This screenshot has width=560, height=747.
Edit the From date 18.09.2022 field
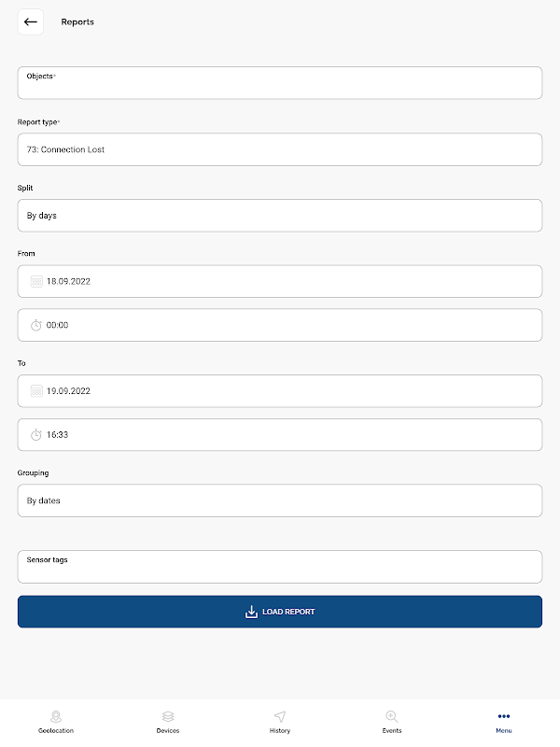(280, 282)
